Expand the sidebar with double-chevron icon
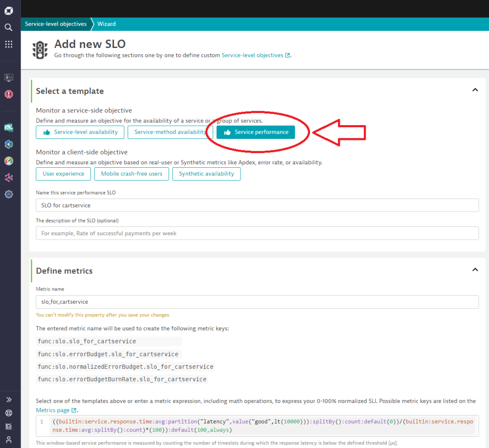The width and height of the screenshot is (489, 448). [x=8, y=400]
